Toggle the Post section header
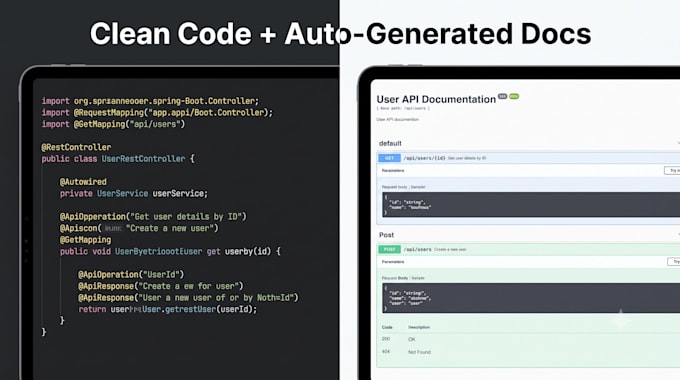This screenshot has height=380, width=680. [x=529, y=235]
